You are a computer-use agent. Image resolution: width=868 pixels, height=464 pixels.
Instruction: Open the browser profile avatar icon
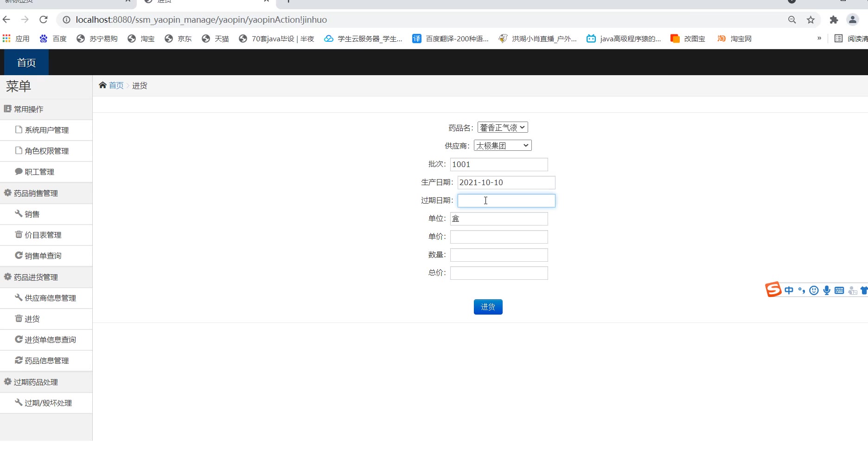852,19
